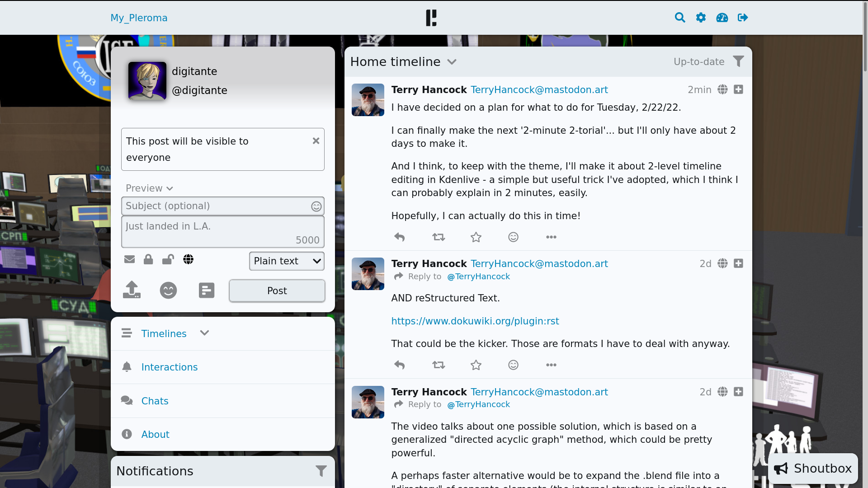Click the logout icon in header

(743, 18)
